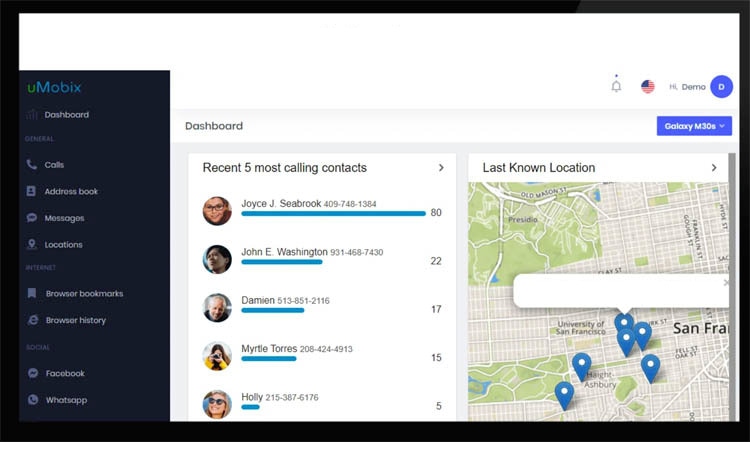
Task: Open Address book section
Action: [71, 191]
